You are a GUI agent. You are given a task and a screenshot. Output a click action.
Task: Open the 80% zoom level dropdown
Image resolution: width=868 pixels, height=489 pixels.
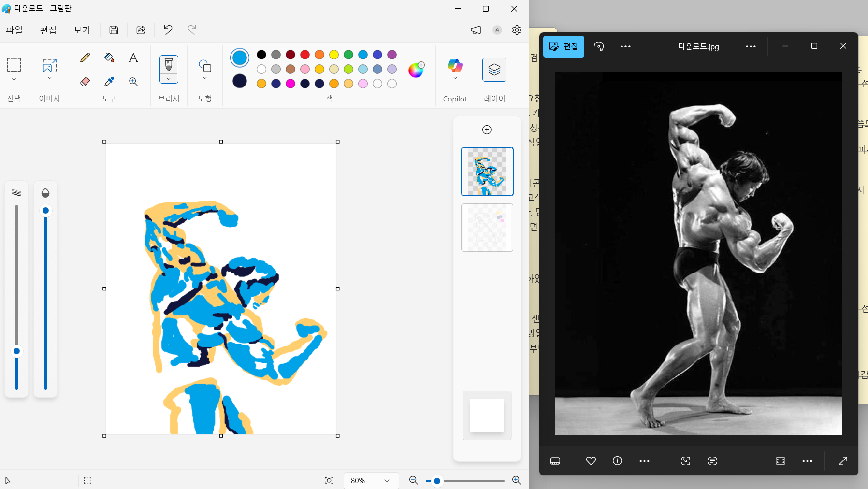(371, 480)
